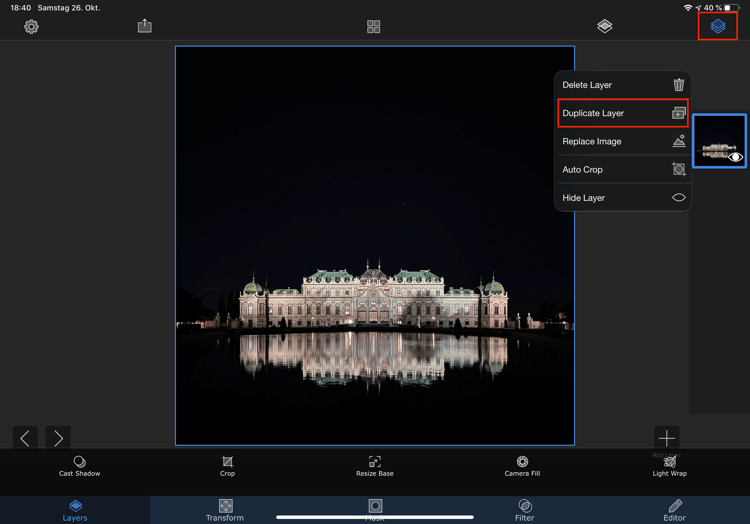
Task: Switch to the Mask tab
Action: [375, 510]
